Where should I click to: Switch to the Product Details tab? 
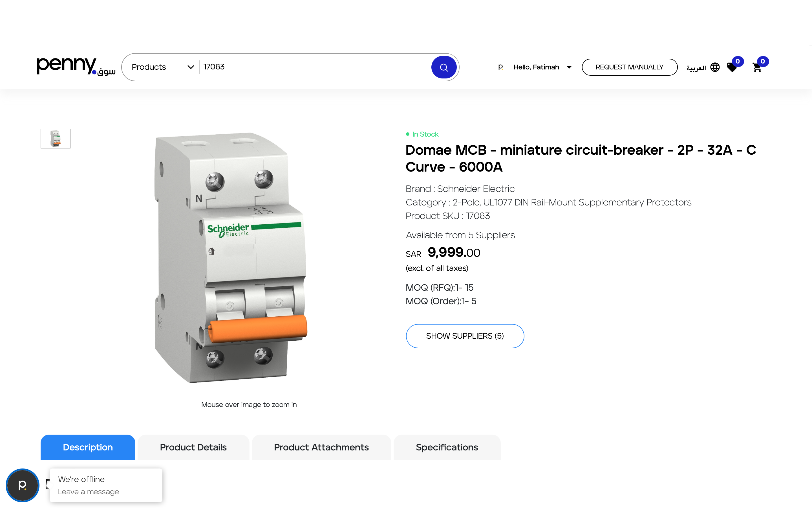pyautogui.click(x=193, y=447)
